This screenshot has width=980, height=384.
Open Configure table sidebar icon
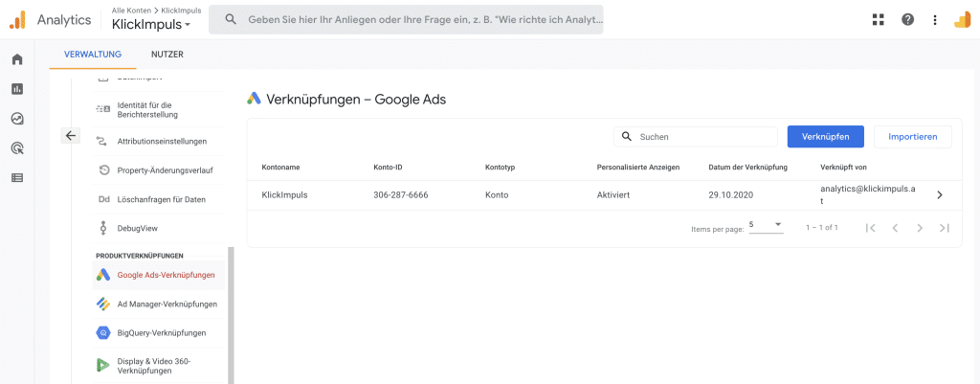pos(17,177)
